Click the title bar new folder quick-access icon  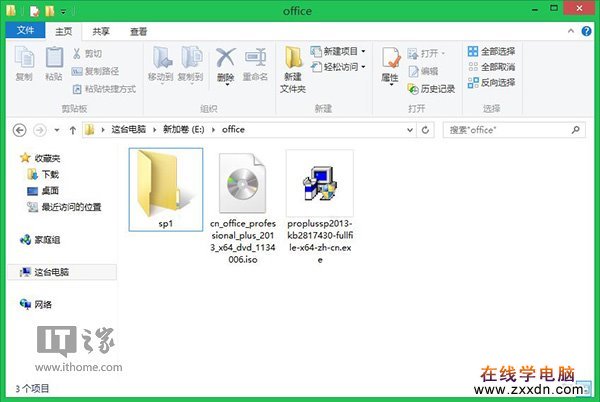coord(49,11)
